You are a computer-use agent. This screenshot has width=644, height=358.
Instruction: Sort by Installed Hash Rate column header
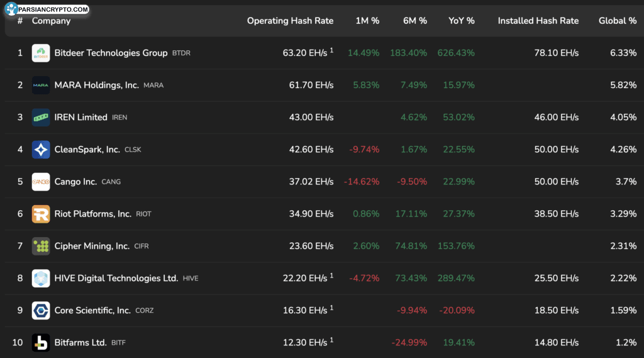coord(538,21)
